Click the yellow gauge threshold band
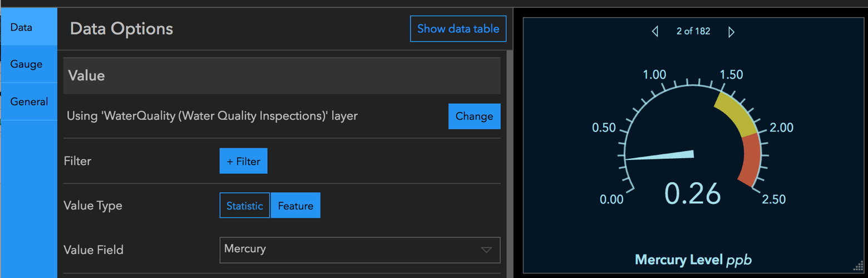The height and width of the screenshot is (278, 868). point(736,114)
